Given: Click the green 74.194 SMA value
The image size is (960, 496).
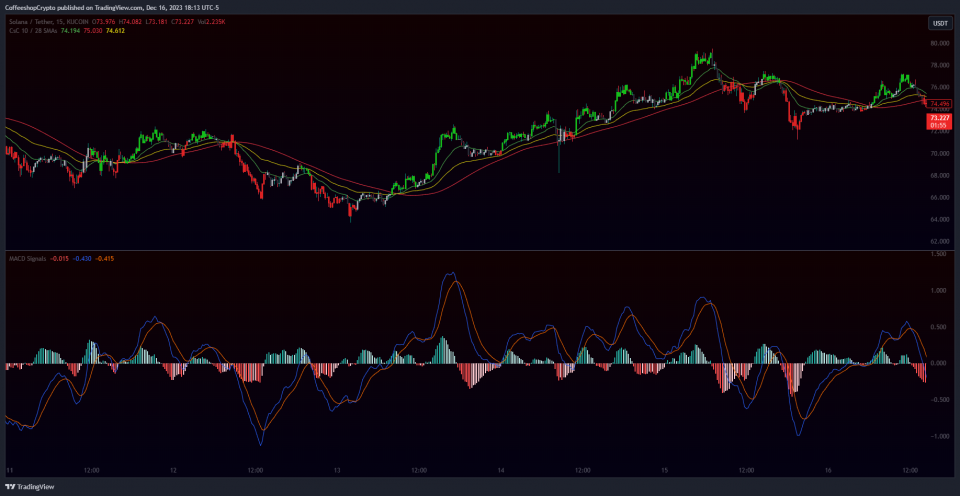Looking at the screenshot, I should pyautogui.click(x=70, y=30).
